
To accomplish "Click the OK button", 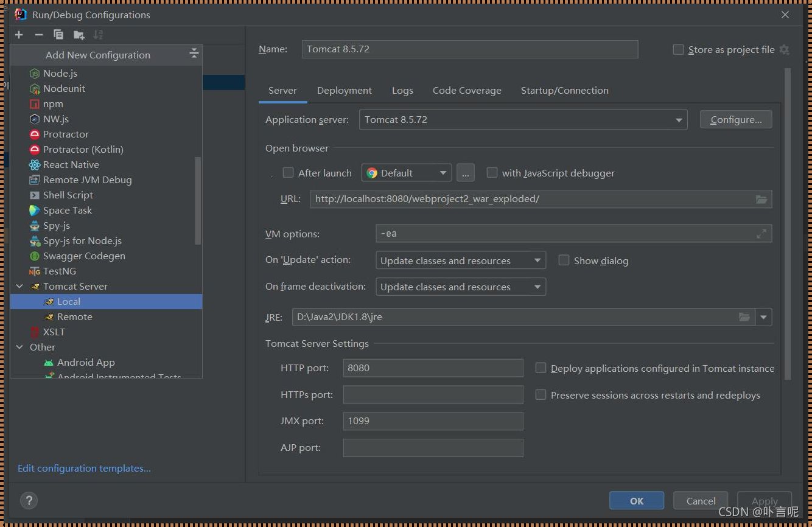I will tap(637, 501).
